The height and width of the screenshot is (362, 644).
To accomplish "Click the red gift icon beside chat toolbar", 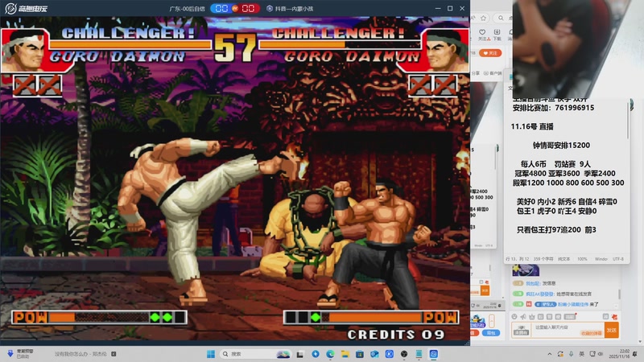I will (614, 317).
